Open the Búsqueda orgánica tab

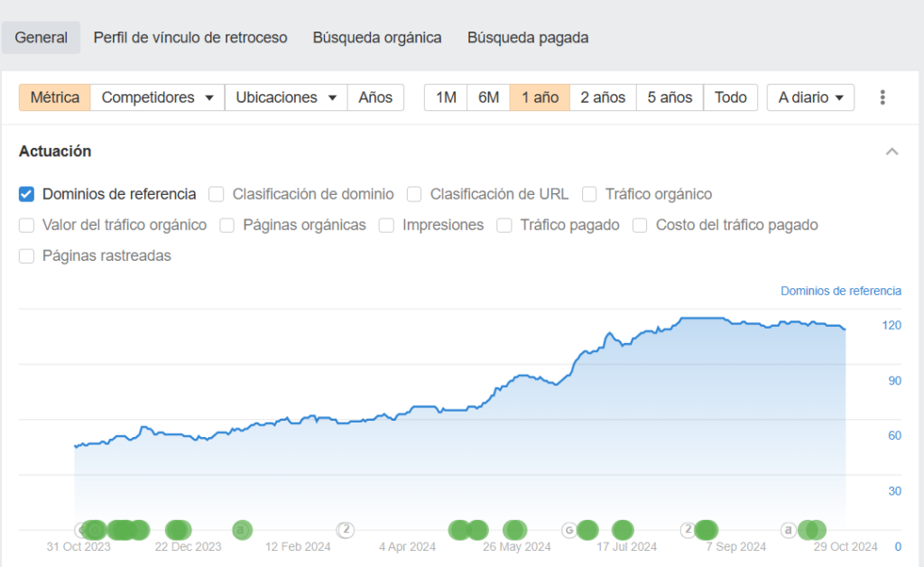click(x=377, y=38)
